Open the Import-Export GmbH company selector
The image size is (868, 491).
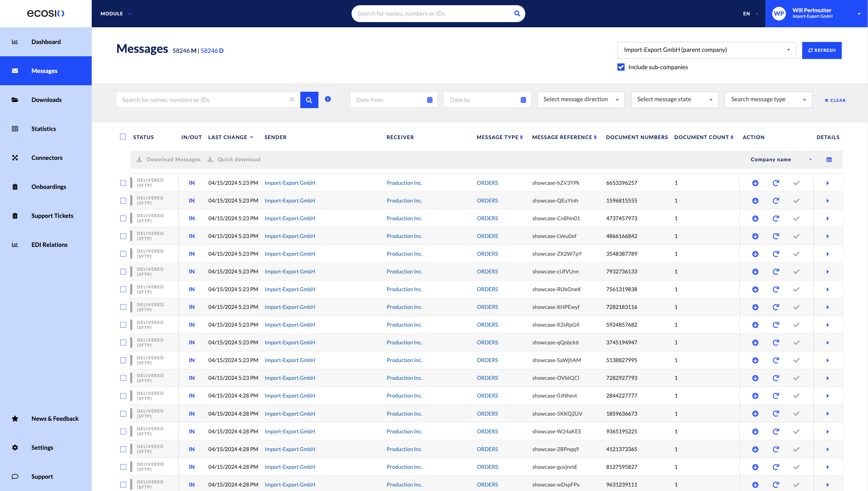706,50
